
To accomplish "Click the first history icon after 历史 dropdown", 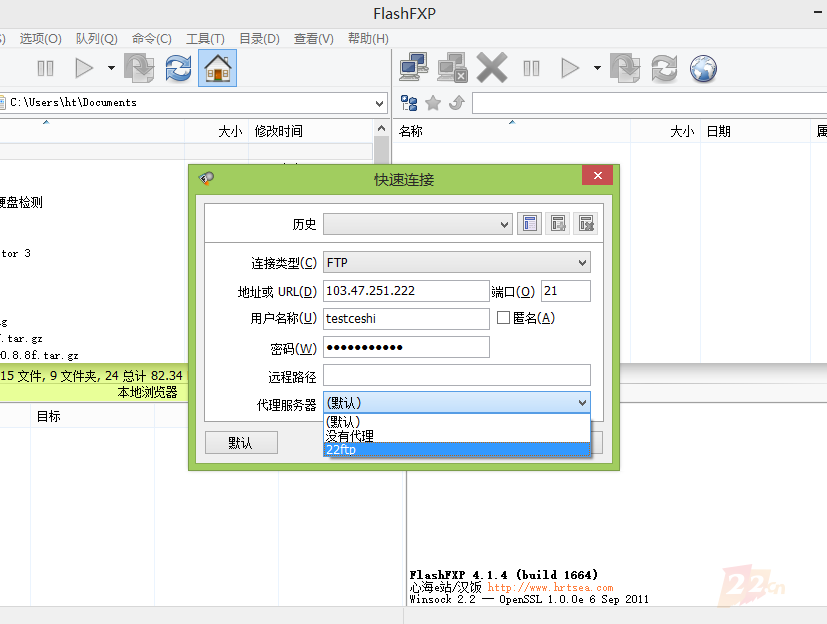I will click(x=530, y=224).
